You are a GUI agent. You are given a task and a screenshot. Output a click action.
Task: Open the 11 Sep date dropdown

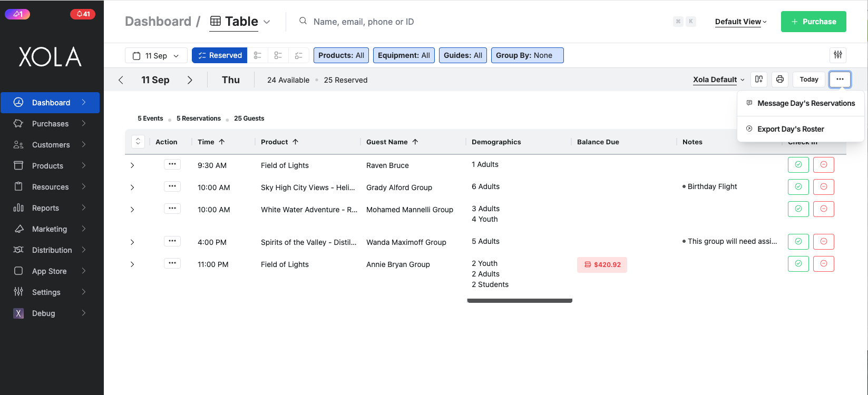[156, 55]
